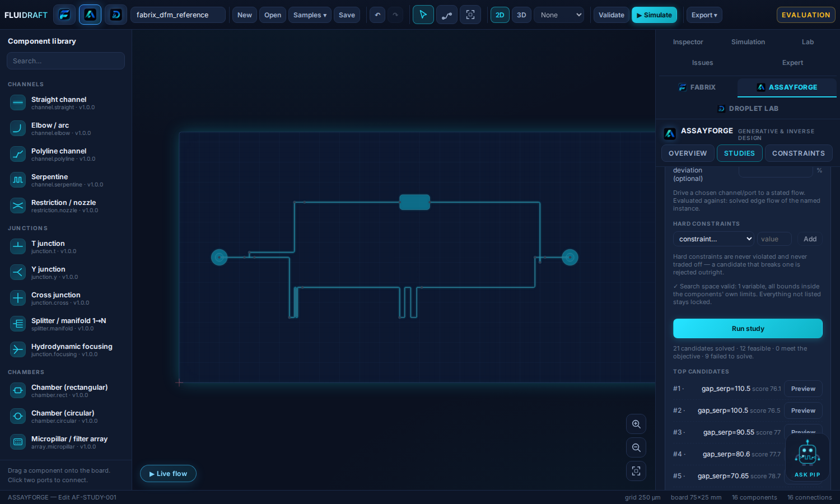840x504 pixels.
Task: Click the fit-to-view icon in toolbar
Action: click(x=470, y=15)
